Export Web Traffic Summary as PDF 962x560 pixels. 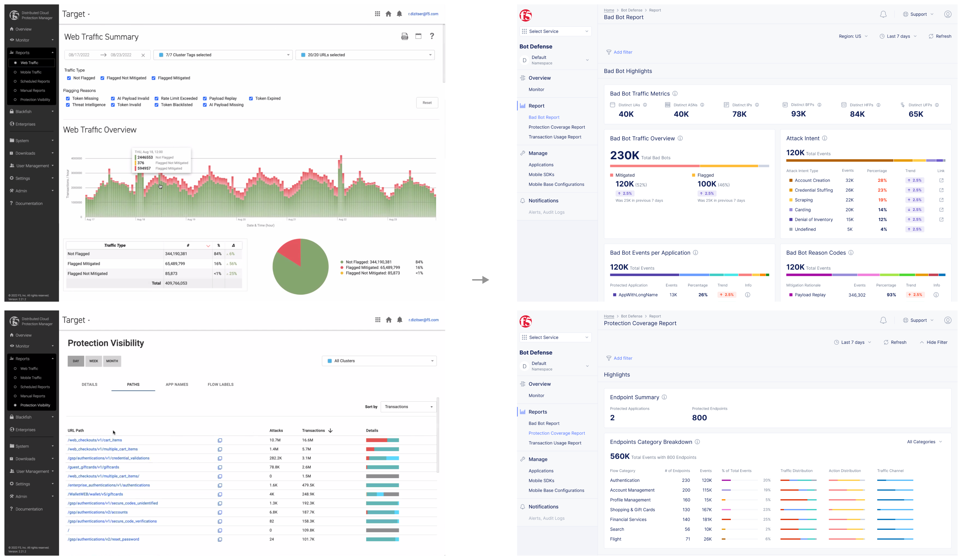click(405, 36)
